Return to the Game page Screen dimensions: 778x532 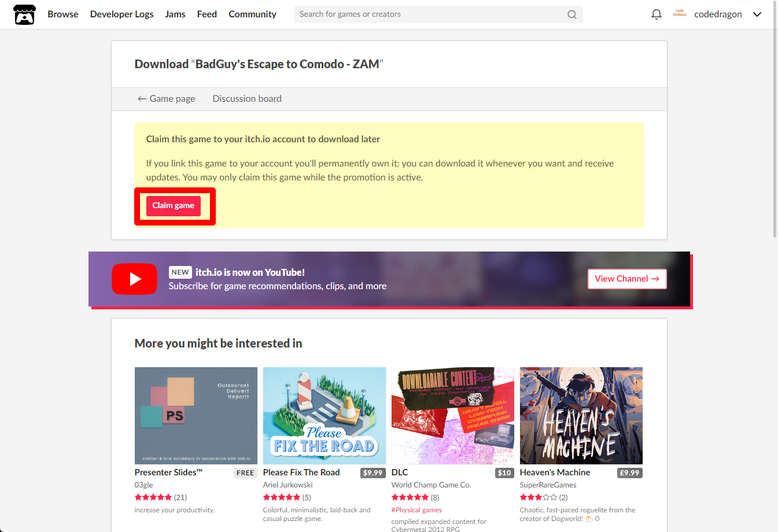click(x=166, y=99)
